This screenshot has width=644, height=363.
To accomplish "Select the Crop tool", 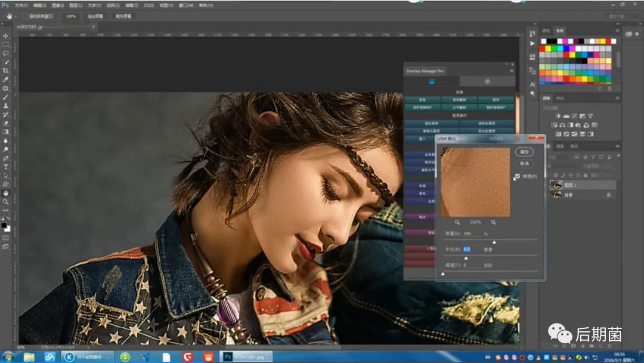I will pyautogui.click(x=5, y=70).
